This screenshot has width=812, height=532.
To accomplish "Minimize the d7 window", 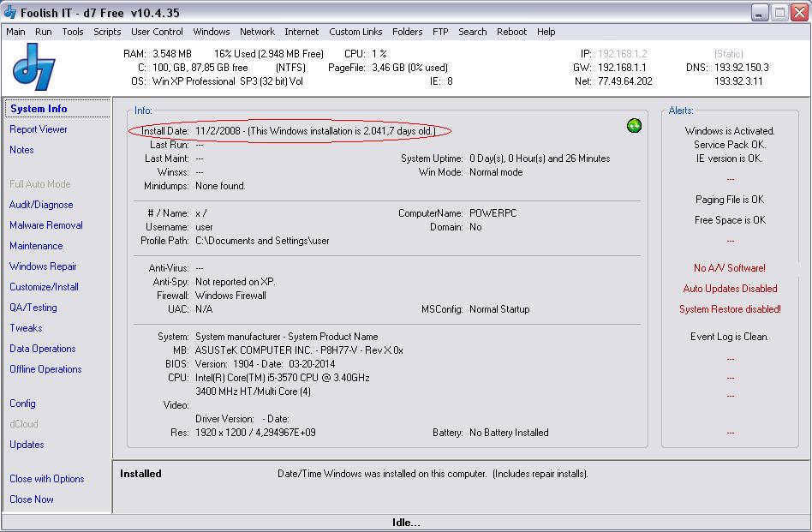I will tap(759, 13).
